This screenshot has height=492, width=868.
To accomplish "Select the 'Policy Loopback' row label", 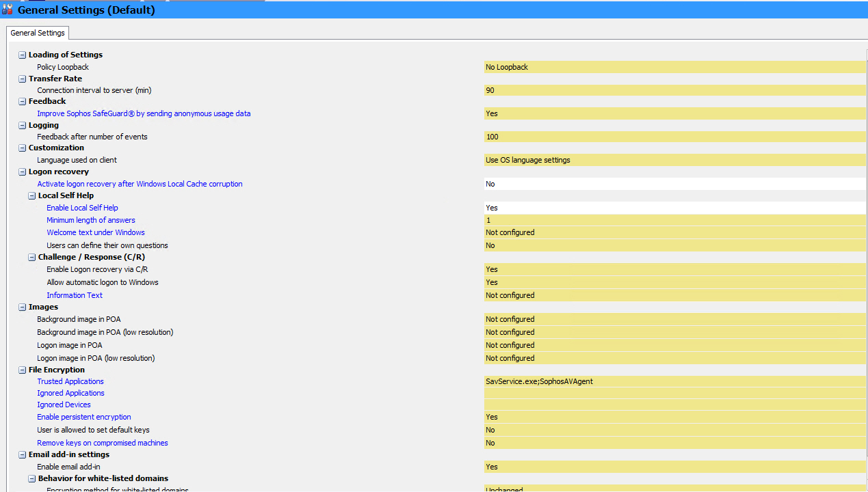I will pos(63,67).
